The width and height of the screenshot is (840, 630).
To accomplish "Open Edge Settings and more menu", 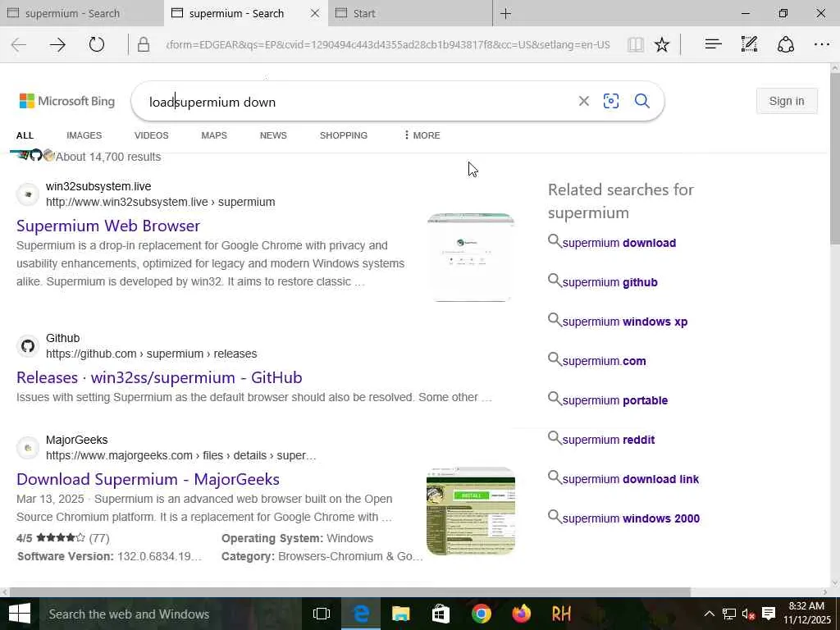I will 822,44.
